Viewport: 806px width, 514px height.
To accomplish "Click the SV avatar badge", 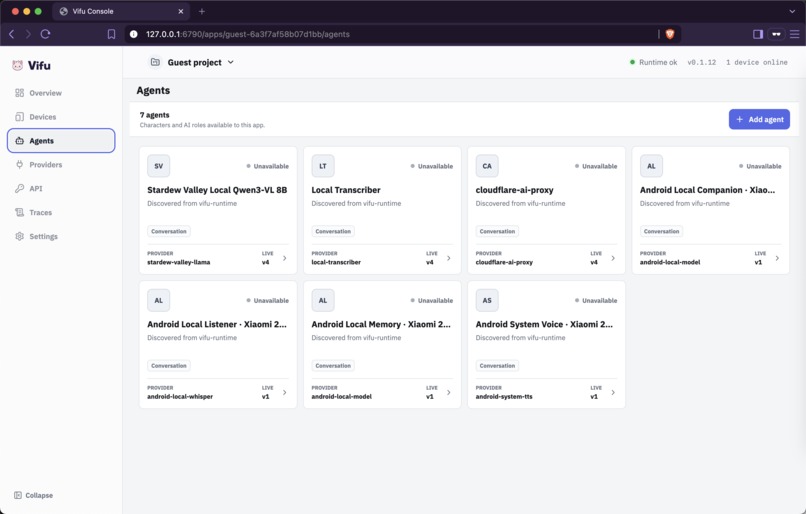I will coord(158,166).
